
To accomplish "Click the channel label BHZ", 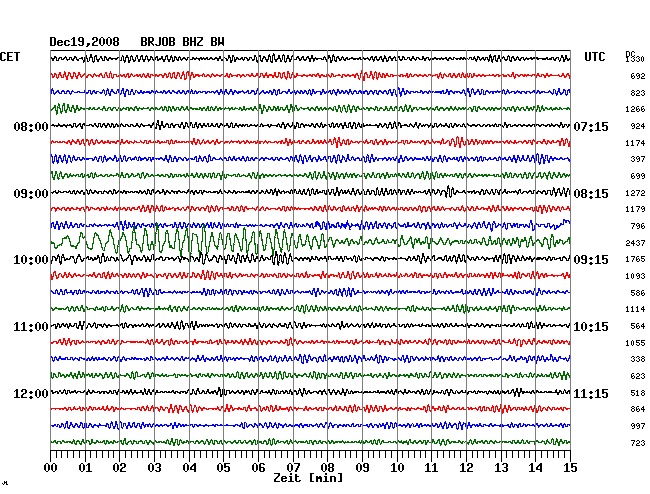I will 193,42.
